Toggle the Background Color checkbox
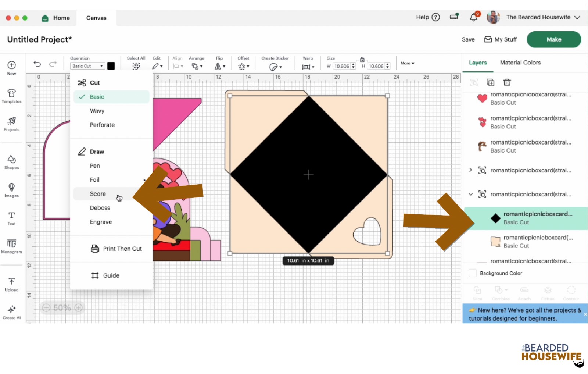The height and width of the screenshot is (374, 588). tap(473, 273)
